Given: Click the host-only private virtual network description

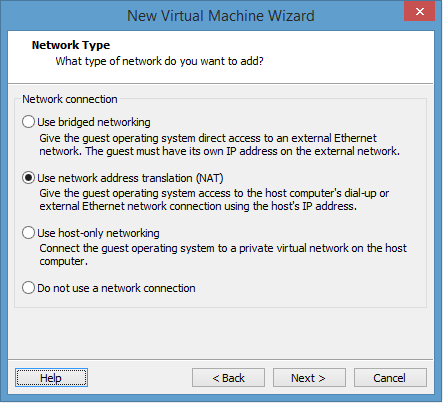Looking at the screenshot, I should (223, 255).
